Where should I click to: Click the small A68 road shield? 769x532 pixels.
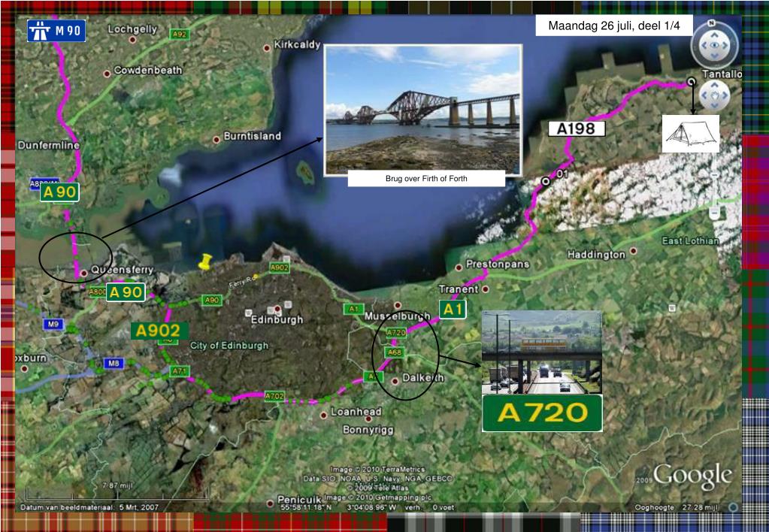point(395,352)
